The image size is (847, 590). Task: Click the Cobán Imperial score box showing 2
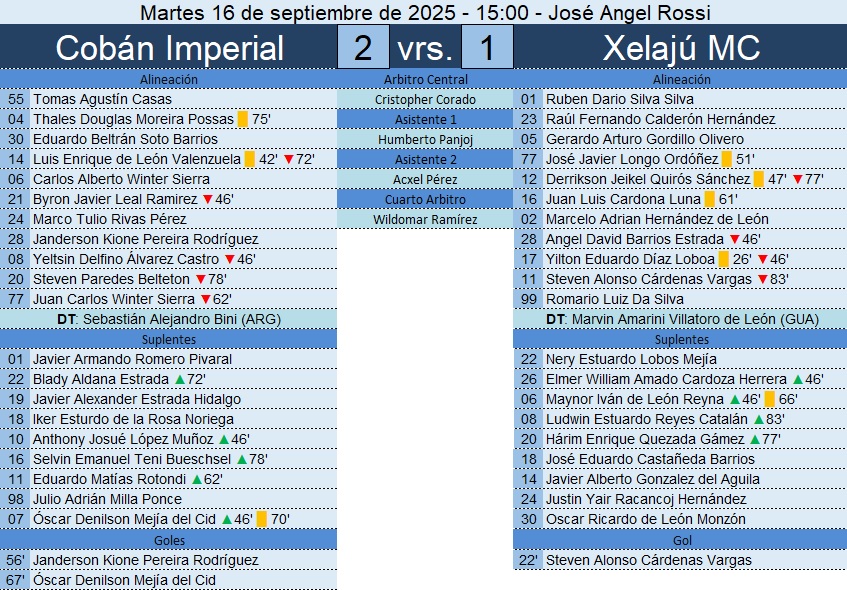coord(363,47)
